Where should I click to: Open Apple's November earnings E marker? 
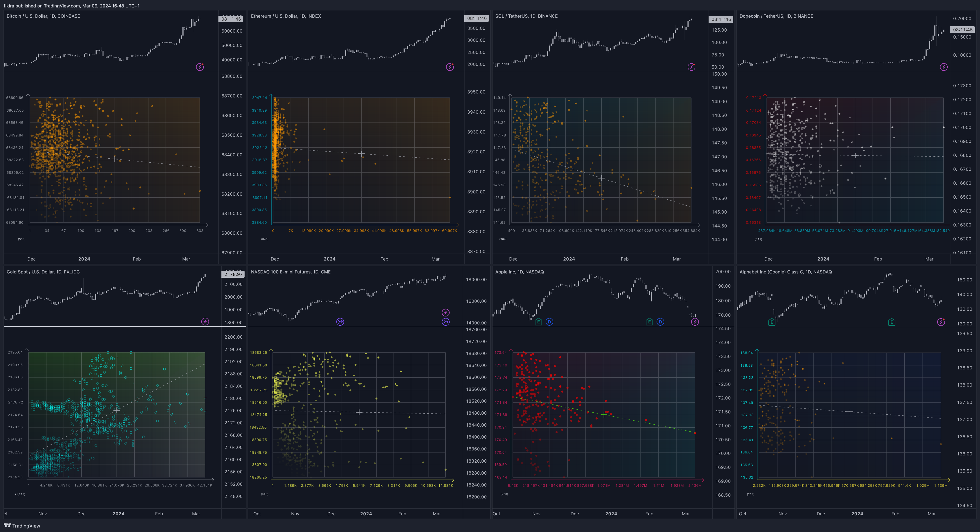click(538, 322)
